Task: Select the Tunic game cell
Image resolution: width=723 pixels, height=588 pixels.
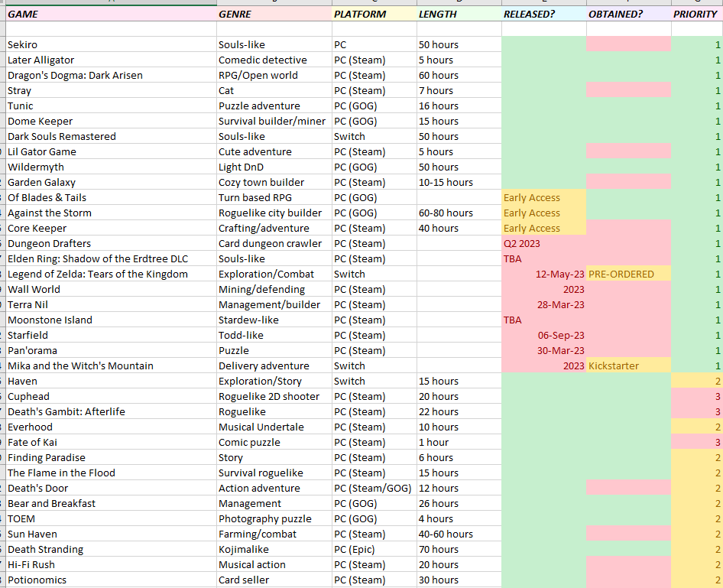Action: coord(111,106)
